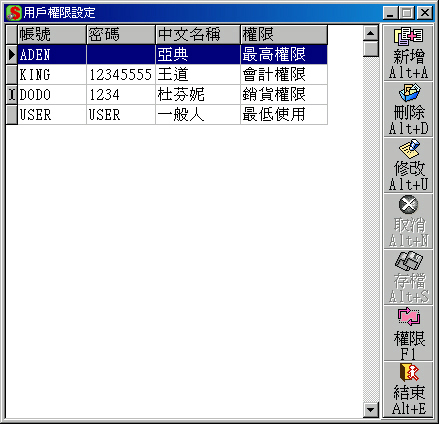Click the 修改 (Modify) button
This screenshot has width=439, height=424.
(x=408, y=165)
